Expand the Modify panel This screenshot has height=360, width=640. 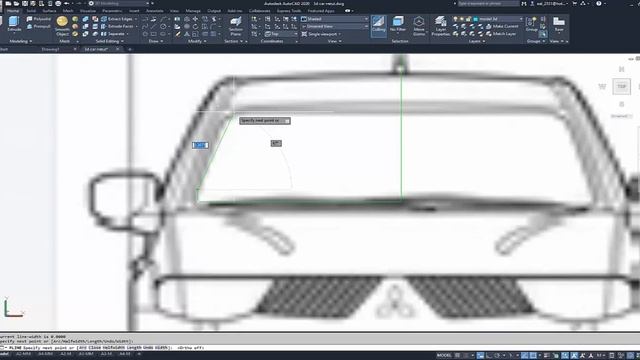(196, 41)
